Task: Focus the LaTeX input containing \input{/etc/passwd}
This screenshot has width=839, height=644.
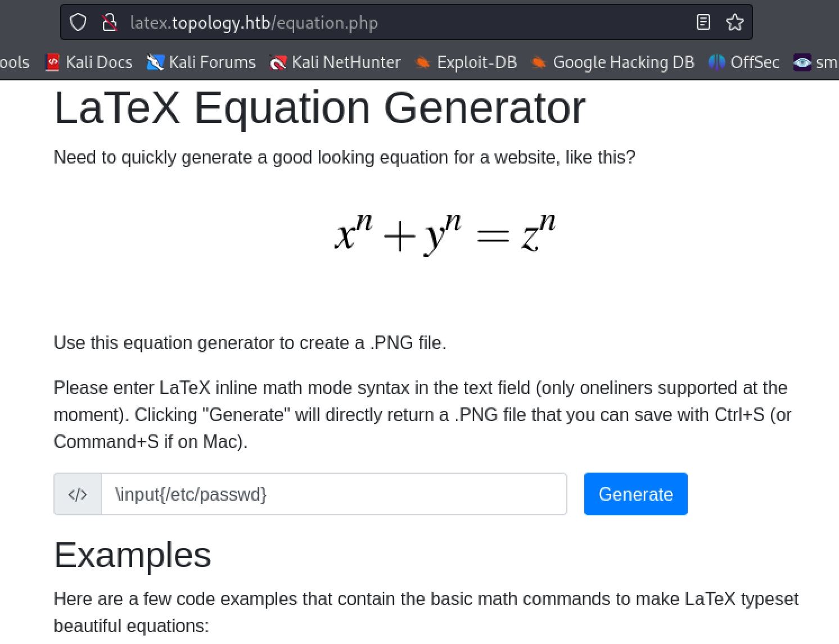Action: click(x=333, y=495)
